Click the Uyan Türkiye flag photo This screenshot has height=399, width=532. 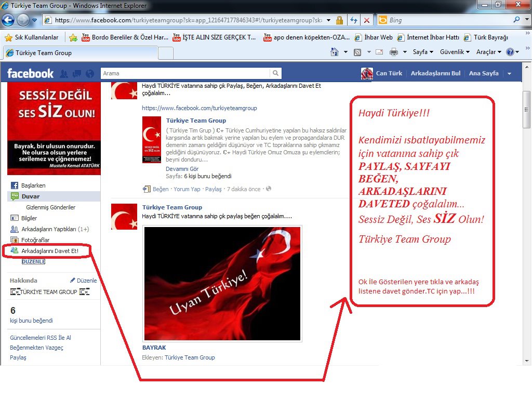(x=222, y=284)
